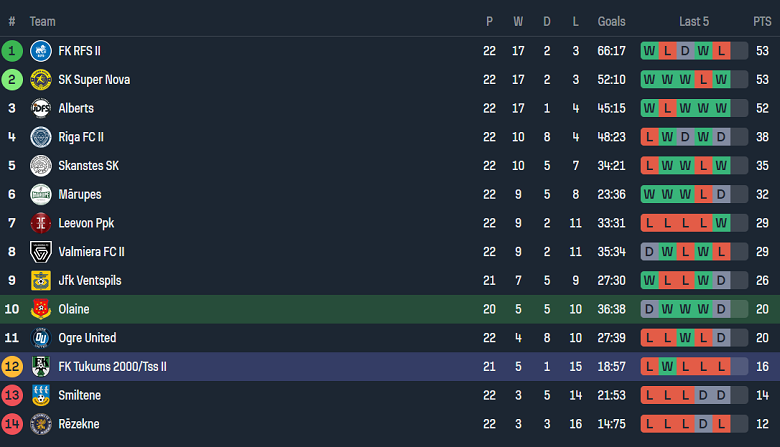This screenshot has width=780, height=447.
Task: Click the Jfk Ventspils yellow crest
Action: [x=41, y=281]
